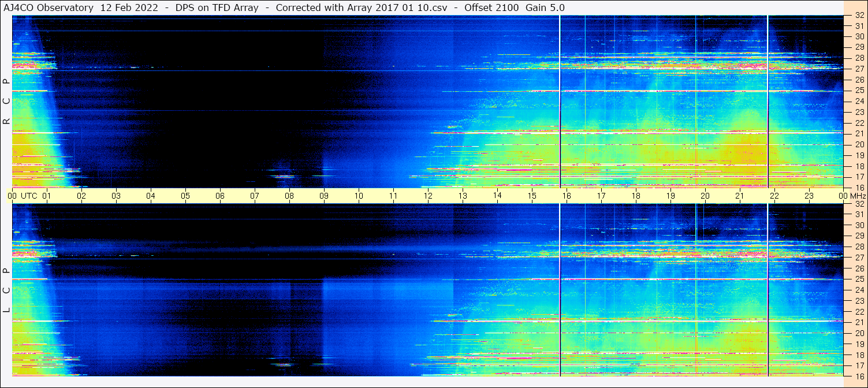Select the 13 hour tick label
The width and height of the screenshot is (868, 388).
point(463,196)
